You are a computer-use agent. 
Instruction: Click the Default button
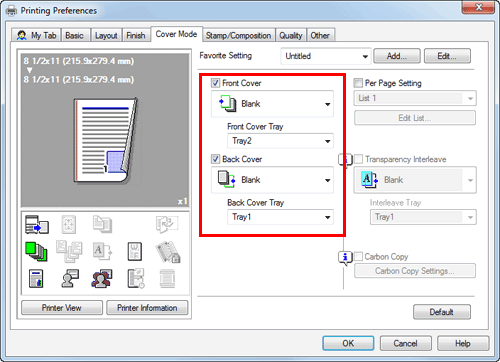442,312
